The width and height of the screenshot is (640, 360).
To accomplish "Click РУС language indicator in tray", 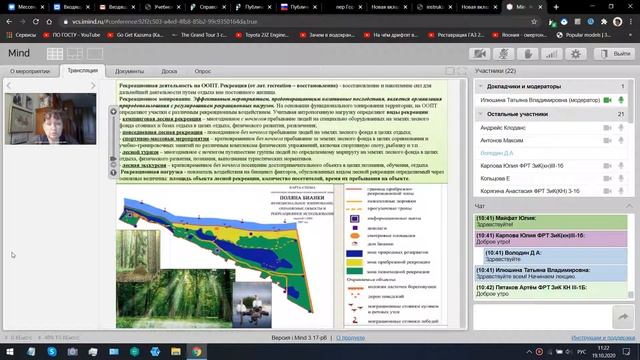I will click(x=582, y=351).
